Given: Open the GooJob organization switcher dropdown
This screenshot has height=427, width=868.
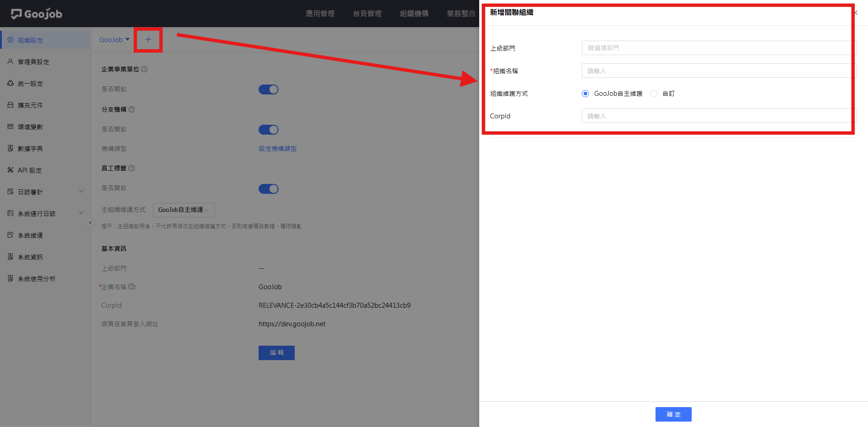Looking at the screenshot, I should [x=114, y=40].
